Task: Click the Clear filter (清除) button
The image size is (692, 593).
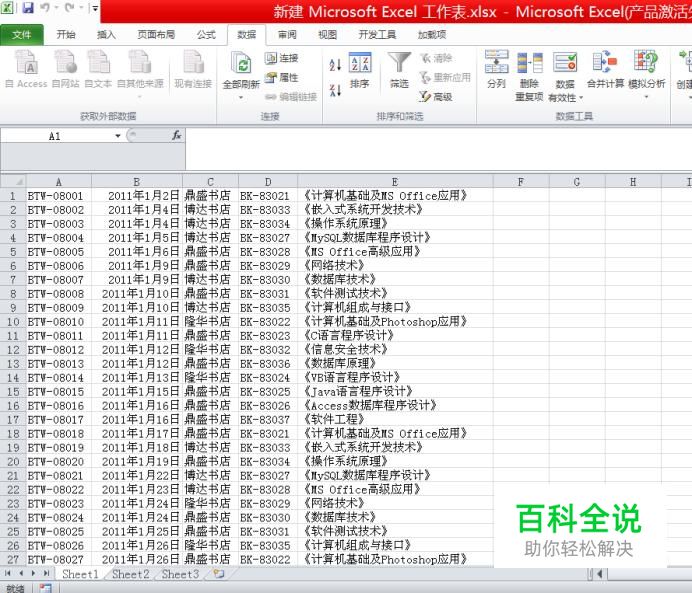Action: [436, 58]
